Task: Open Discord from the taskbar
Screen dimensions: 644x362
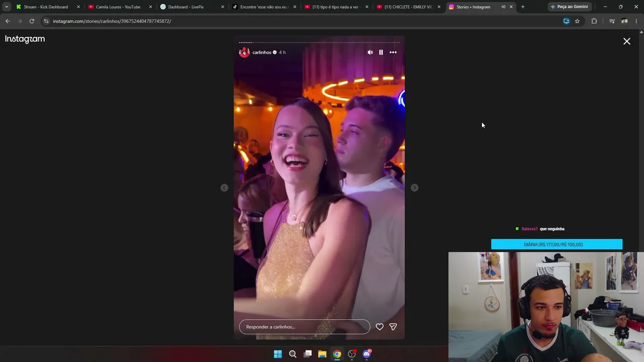Action: pos(367,354)
